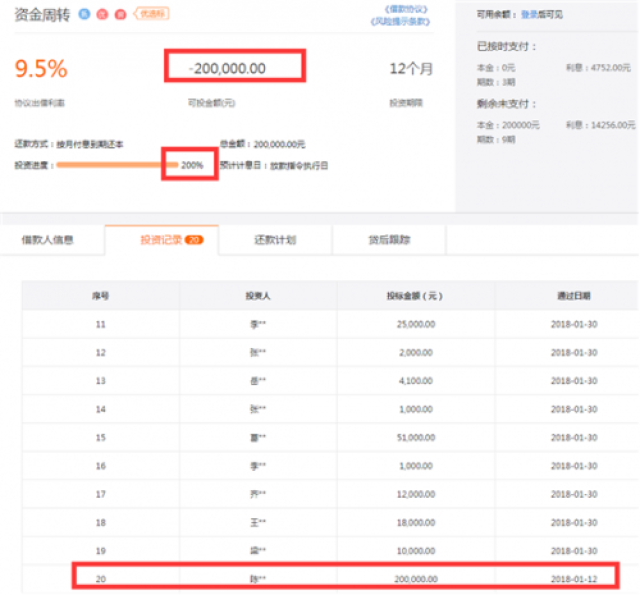This screenshot has height=595, width=640.
Task: Click serial number 11 in table
Action: [100, 324]
